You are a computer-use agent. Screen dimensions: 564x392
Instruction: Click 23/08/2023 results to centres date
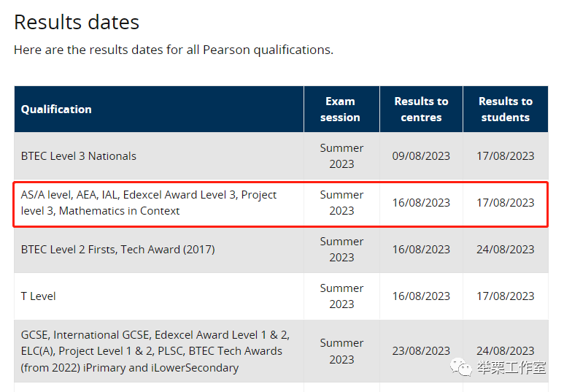coord(421,350)
